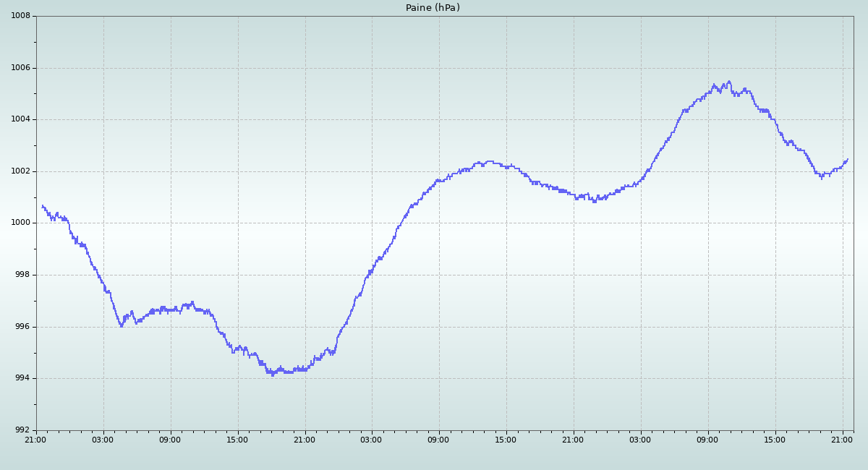Click the first 21:00 time axis label

35,440
